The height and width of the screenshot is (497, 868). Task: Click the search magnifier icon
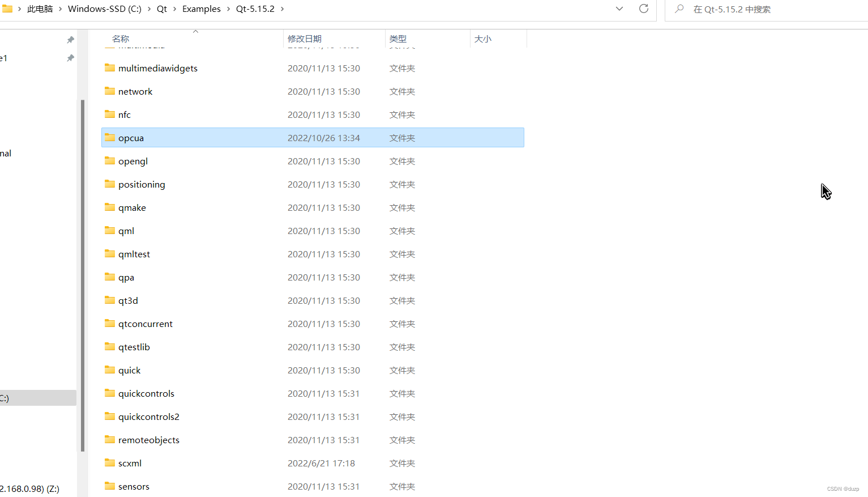pyautogui.click(x=679, y=9)
